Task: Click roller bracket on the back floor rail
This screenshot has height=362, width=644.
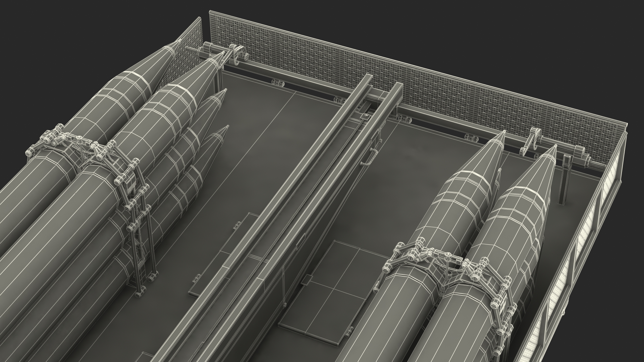Action: [x=278, y=83]
